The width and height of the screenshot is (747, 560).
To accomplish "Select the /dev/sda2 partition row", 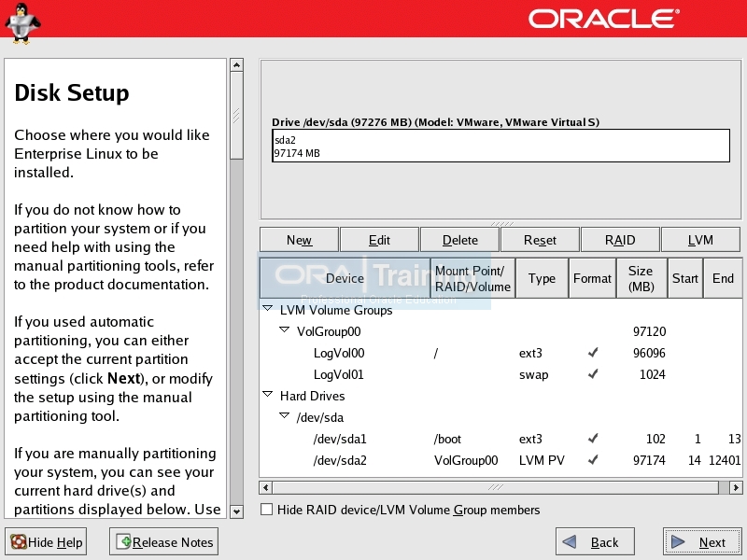I will pyautogui.click(x=500, y=460).
